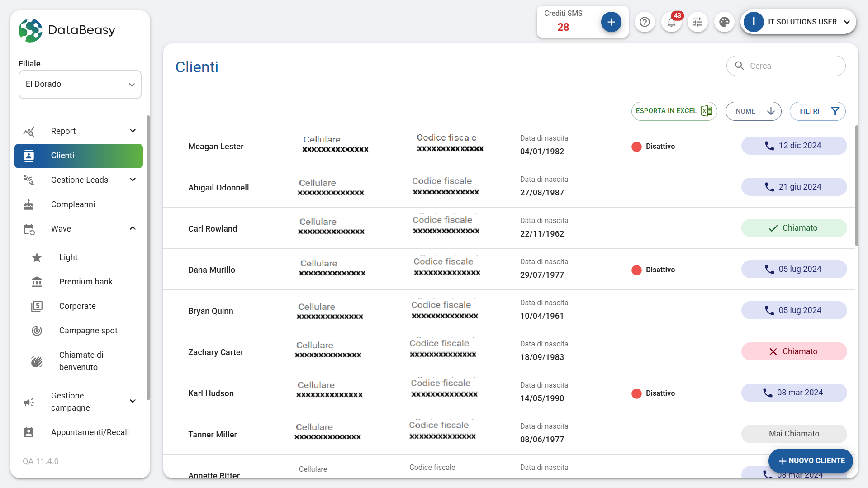This screenshot has width=868, height=488.
Task: Go to Appuntamenti/Recall in the sidebar
Action: (x=90, y=432)
